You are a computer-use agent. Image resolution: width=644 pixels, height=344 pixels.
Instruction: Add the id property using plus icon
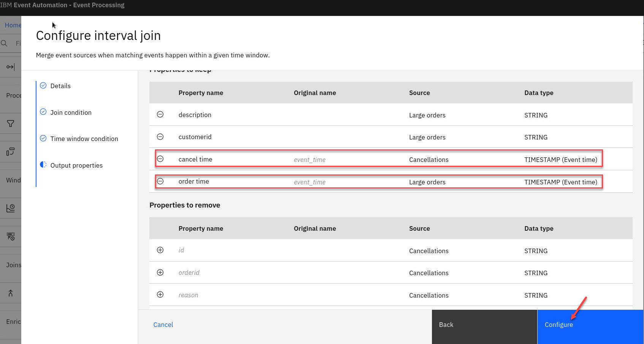pyautogui.click(x=160, y=250)
